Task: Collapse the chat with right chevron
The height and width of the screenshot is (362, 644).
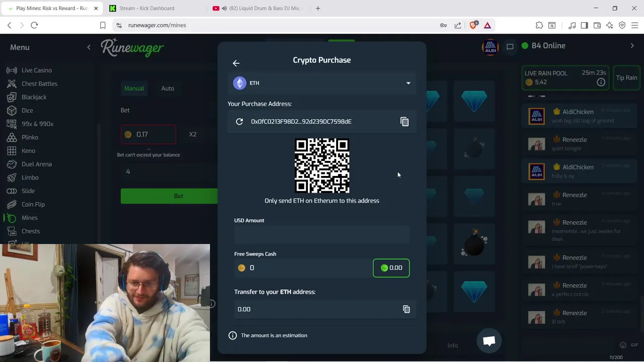Action: [x=632, y=46]
